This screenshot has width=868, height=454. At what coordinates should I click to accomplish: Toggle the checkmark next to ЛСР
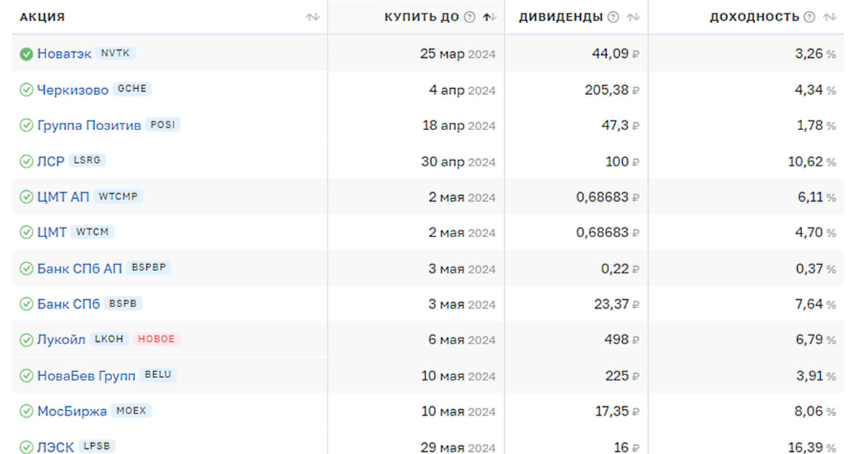coord(27,161)
